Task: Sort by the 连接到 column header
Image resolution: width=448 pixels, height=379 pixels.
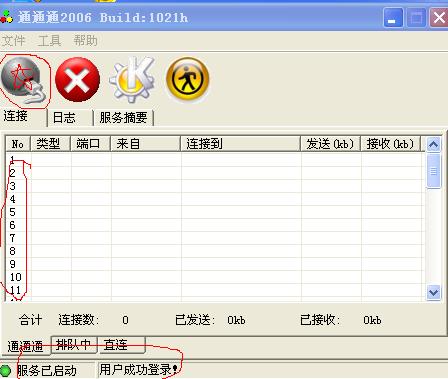Action: click(240, 144)
